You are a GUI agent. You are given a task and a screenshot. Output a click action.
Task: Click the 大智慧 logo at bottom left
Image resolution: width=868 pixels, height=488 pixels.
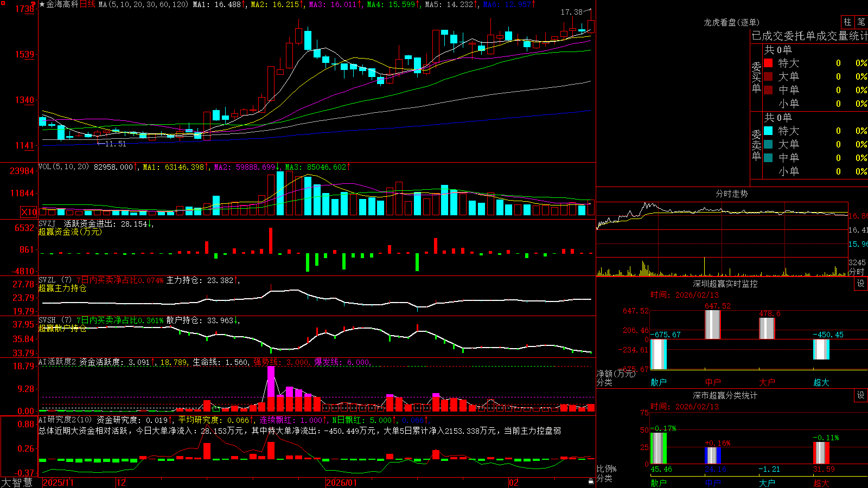(x=17, y=483)
